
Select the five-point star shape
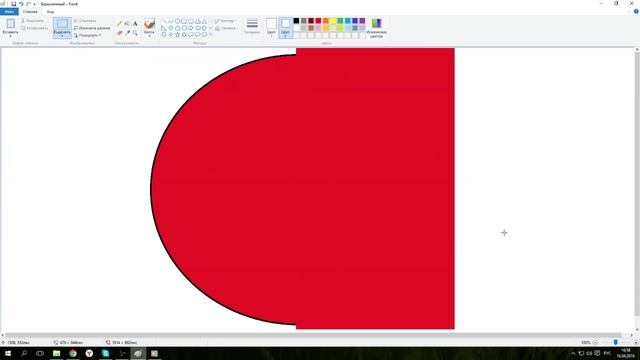(x=178, y=35)
